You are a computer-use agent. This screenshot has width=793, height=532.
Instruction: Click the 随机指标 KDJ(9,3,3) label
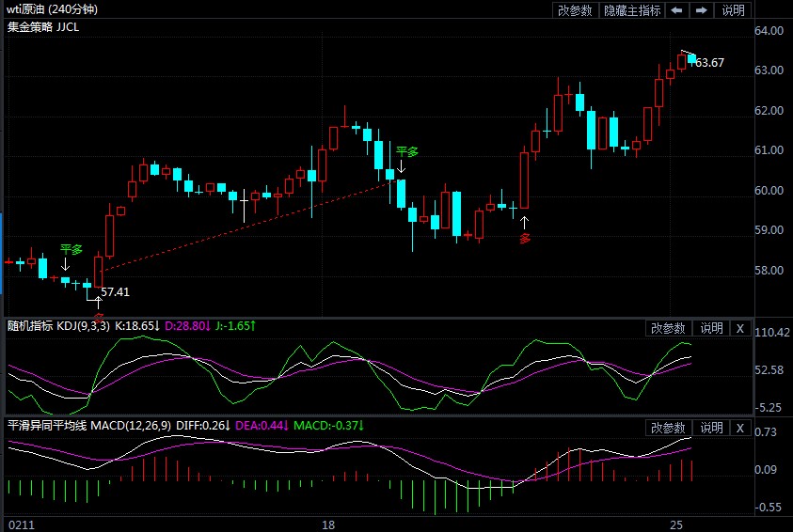tap(58, 326)
